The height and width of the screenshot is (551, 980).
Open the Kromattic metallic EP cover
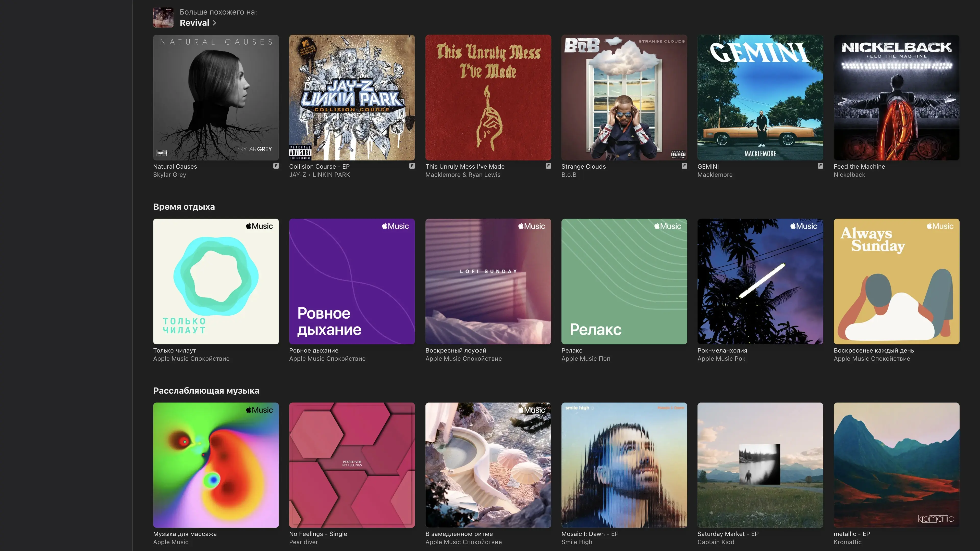[x=896, y=465]
